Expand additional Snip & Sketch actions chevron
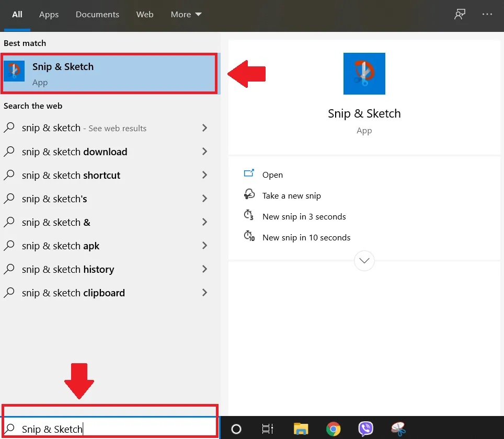This screenshot has width=504, height=439. (x=364, y=260)
